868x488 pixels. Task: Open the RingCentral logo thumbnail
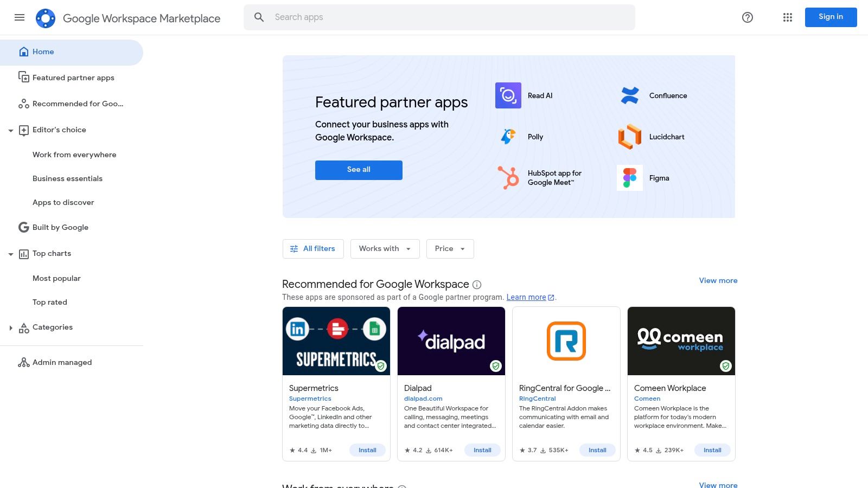(566, 341)
